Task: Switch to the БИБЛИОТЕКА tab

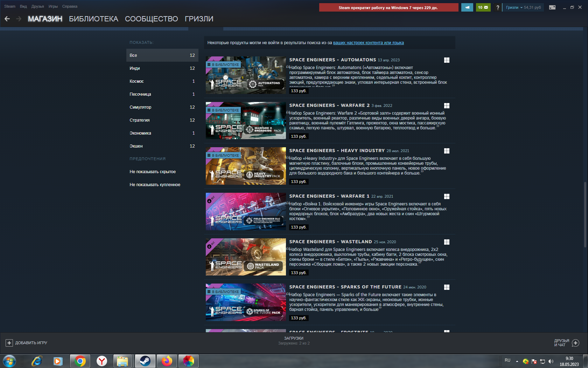Action: (x=93, y=19)
